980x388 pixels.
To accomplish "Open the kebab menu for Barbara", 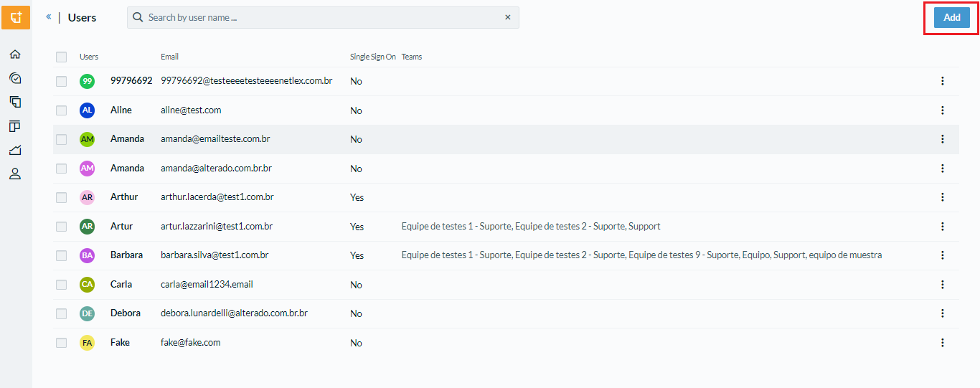I will tap(943, 255).
